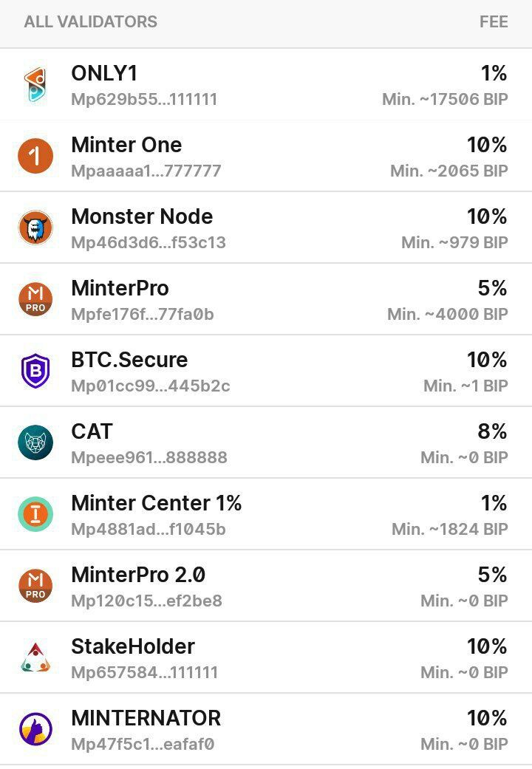This screenshot has height=769, width=532.
Task: Open the BTC.Secure shield icon
Action: point(35,371)
